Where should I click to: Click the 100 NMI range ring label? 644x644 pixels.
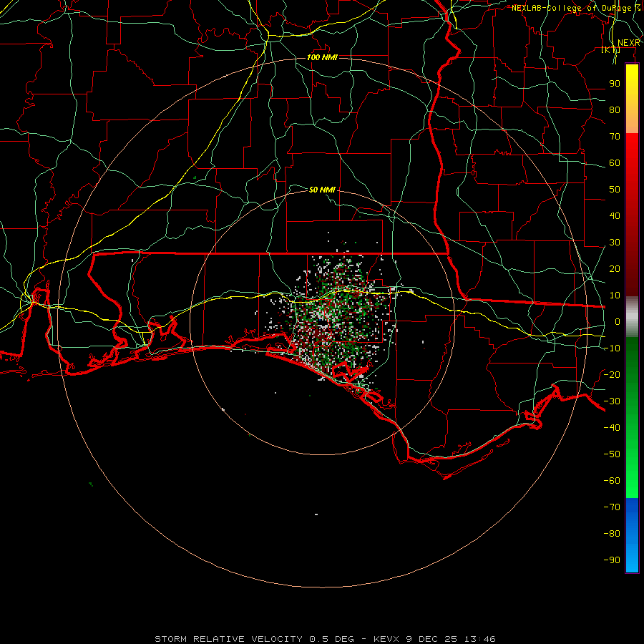(322, 57)
